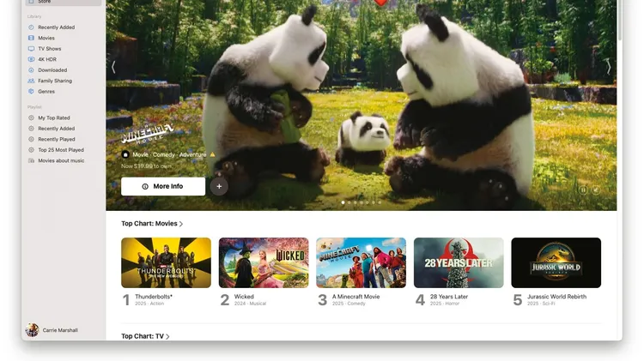Expand the Top Chart: Movies section
Screen dimensions: 644x361
tap(152, 224)
